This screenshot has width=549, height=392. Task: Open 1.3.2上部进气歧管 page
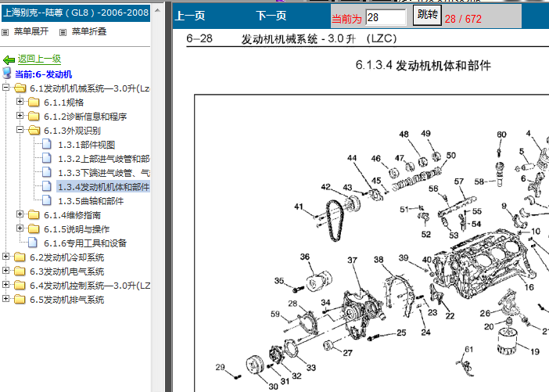tap(104, 159)
